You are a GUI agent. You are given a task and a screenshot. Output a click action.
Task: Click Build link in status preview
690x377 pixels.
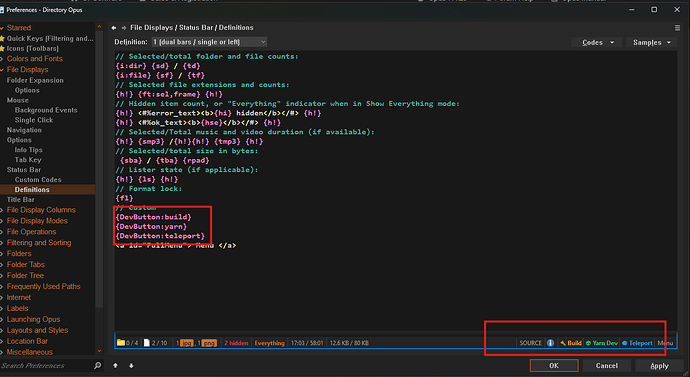[571, 343]
